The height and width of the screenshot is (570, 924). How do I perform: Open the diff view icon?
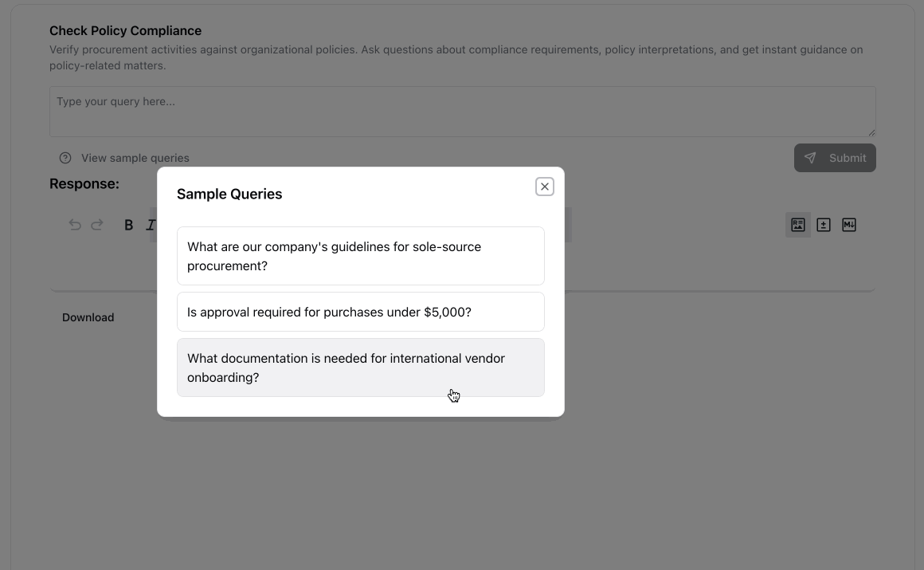pyautogui.click(x=823, y=225)
